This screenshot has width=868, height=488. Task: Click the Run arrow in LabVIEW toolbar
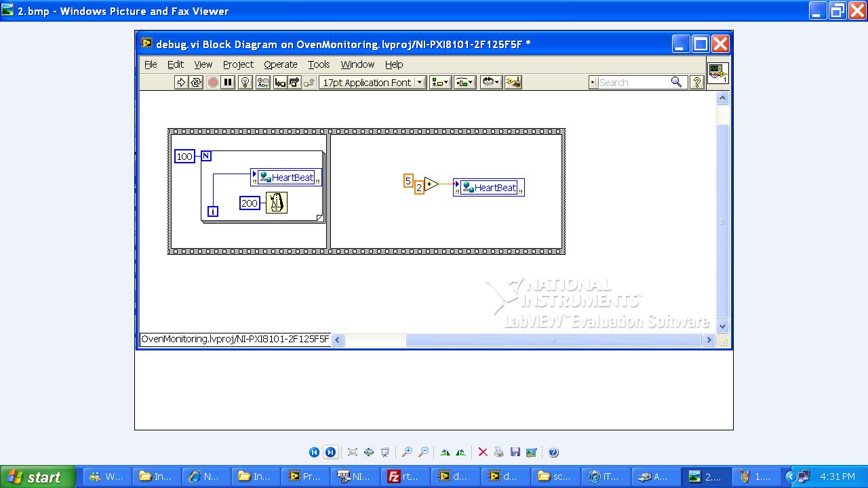coord(180,82)
